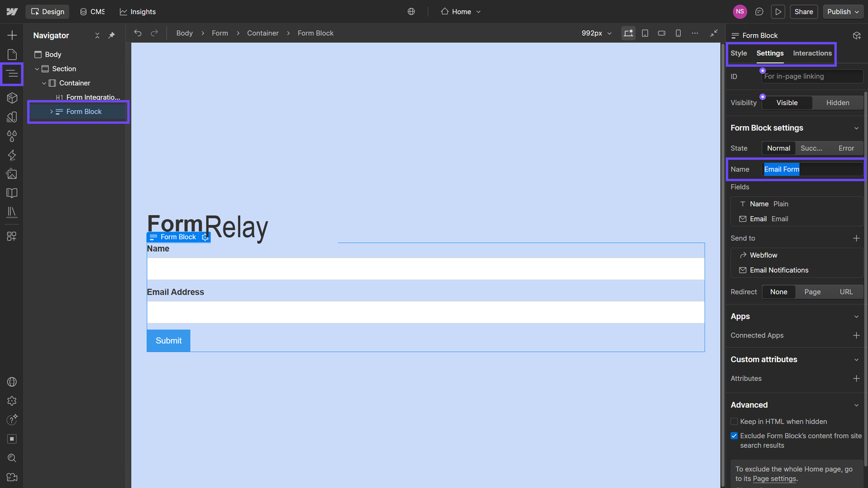Viewport: 868px width, 488px height.
Task: Set Redirect to URL
Action: [846, 292]
